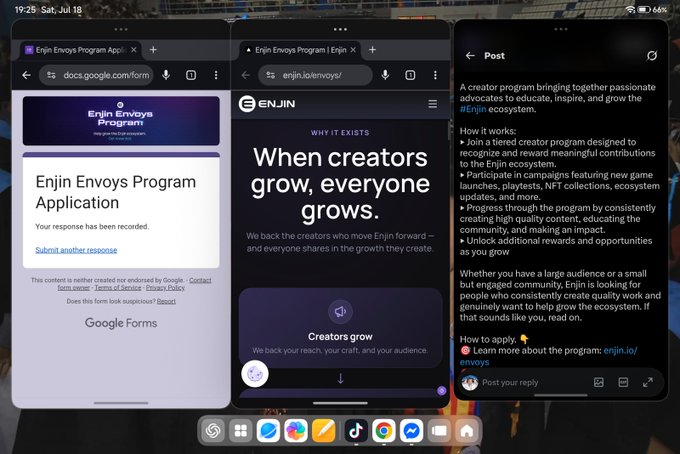This screenshot has height=454, width=680.
Task: Click the cookie settings round button
Action: (x=255, y=374)
